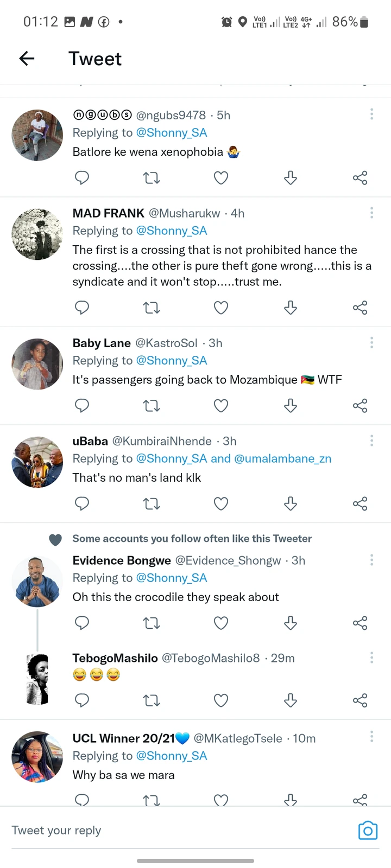View uBaba's profile picture
The width and height of the screenshot is (391, 868).
tap(37, 462)
